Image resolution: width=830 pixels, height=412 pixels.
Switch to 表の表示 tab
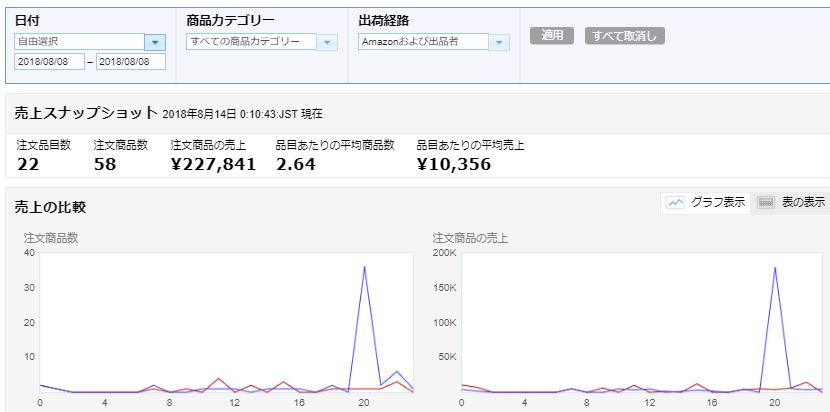(x=791, y=202)
